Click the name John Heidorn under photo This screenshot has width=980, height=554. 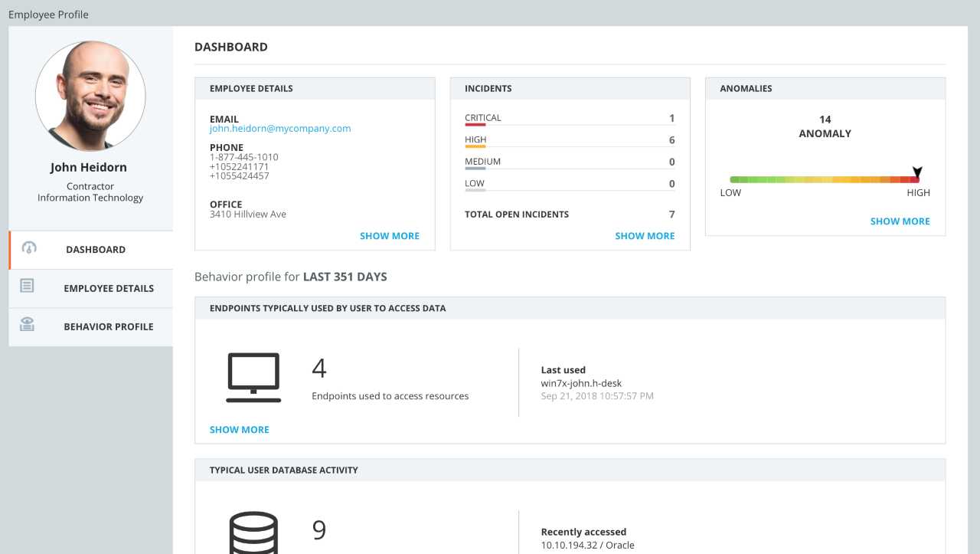89,167
